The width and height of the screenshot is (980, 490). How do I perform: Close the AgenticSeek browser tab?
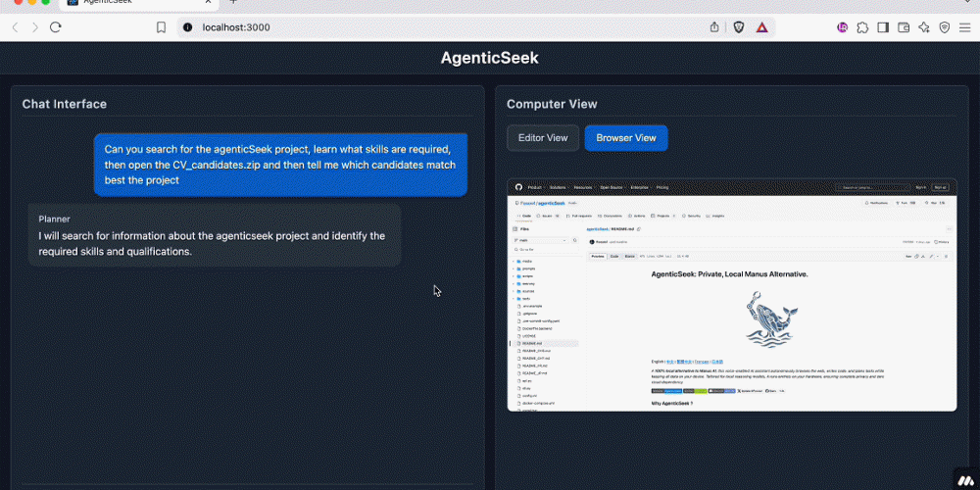(208, 2)
